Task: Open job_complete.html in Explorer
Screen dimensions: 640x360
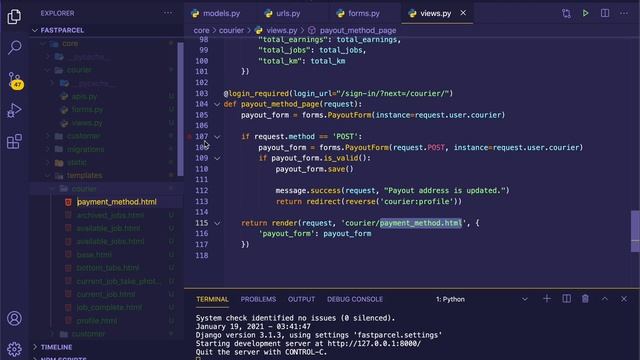Action: coord(109,307)
